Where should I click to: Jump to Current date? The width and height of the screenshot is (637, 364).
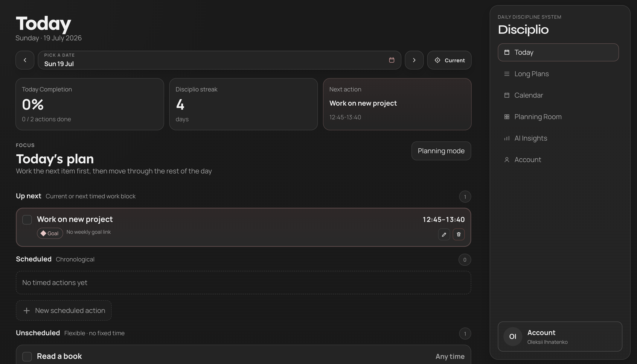point(449,60)
